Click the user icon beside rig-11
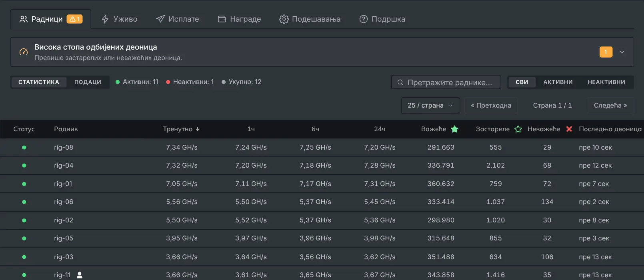The width and height of the screenshot is (644, 280). tap(80, 275)
